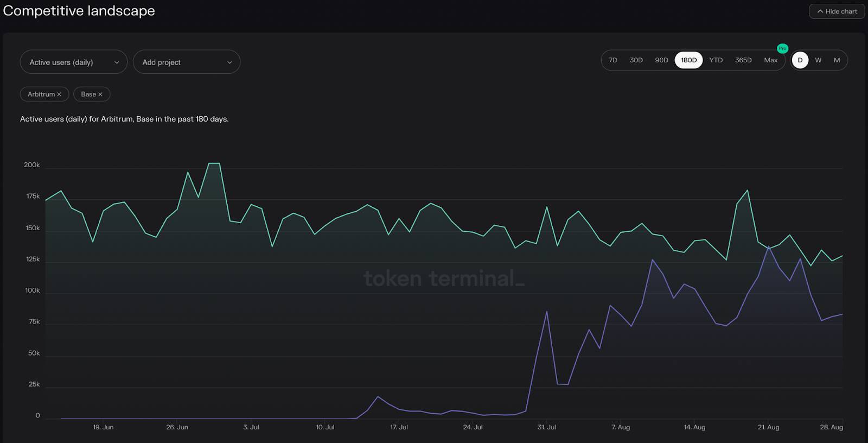Click the 150k y-axis label
This screenshot has width=868, height=443.
(x=33, y=228)
